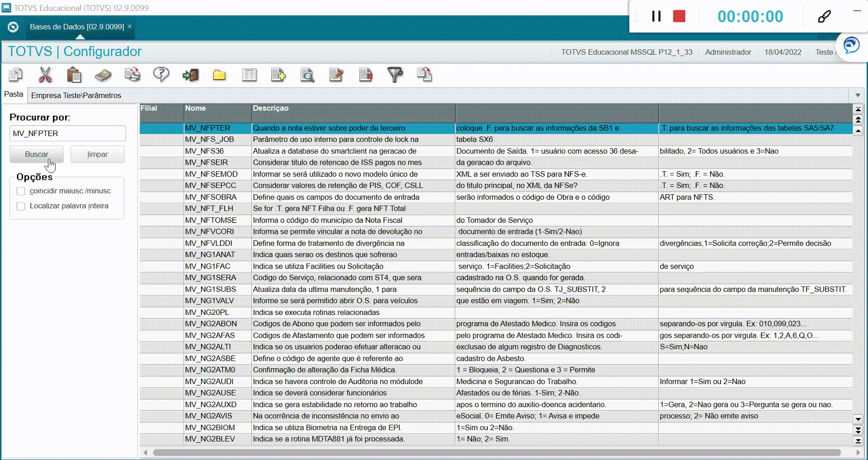Open the chat assistant bubble icon

click(x=852, y=45)
